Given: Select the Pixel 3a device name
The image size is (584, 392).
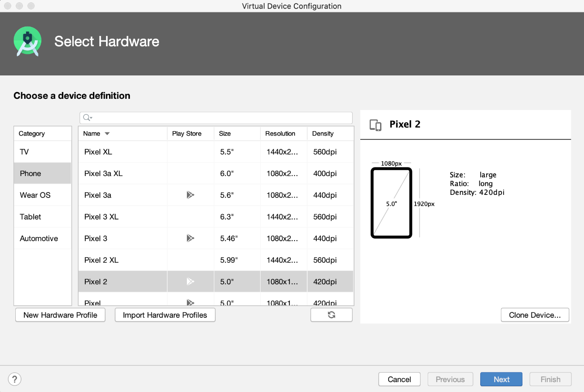Looking at the screenshot, I should [98, 195].
